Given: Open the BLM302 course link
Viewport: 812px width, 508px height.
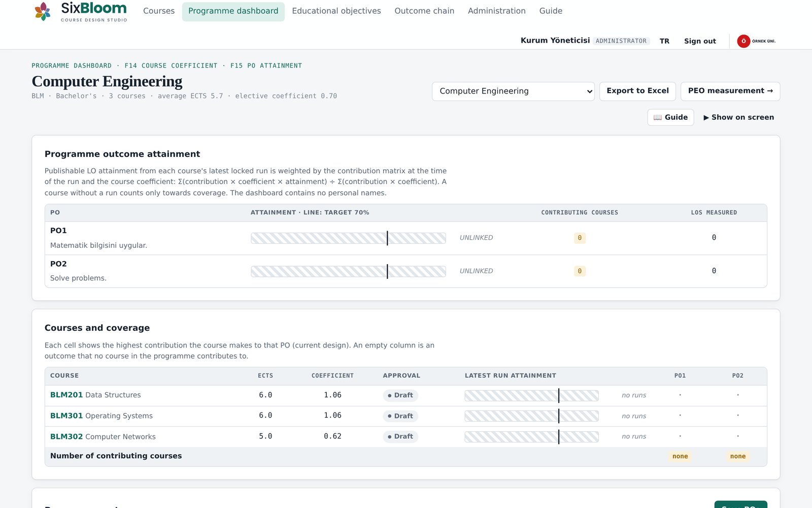Looking at the screenshot, I should point(66,437).
